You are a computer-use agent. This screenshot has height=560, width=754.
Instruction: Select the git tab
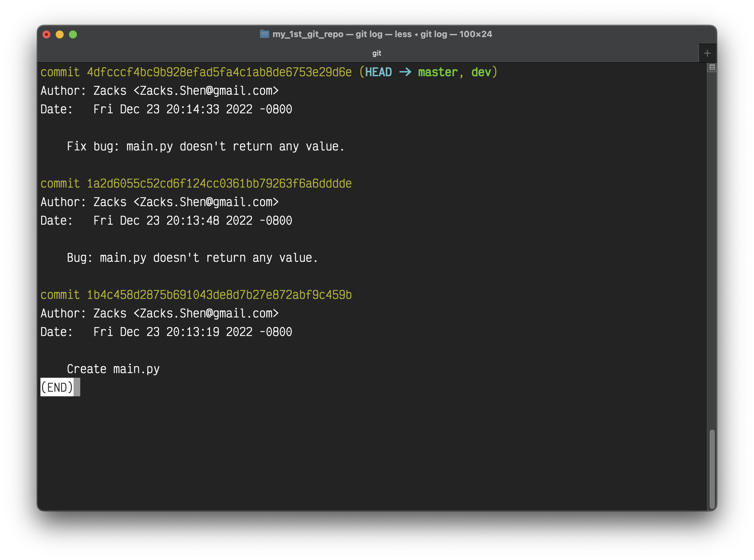click(376, 53)
